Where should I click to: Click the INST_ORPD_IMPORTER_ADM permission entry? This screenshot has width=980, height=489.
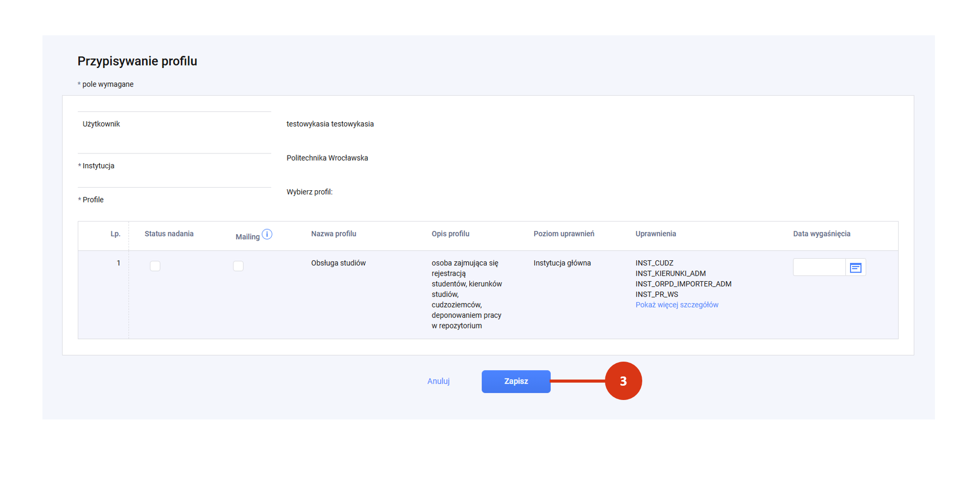pyautogui.click(x=683, y=284)
